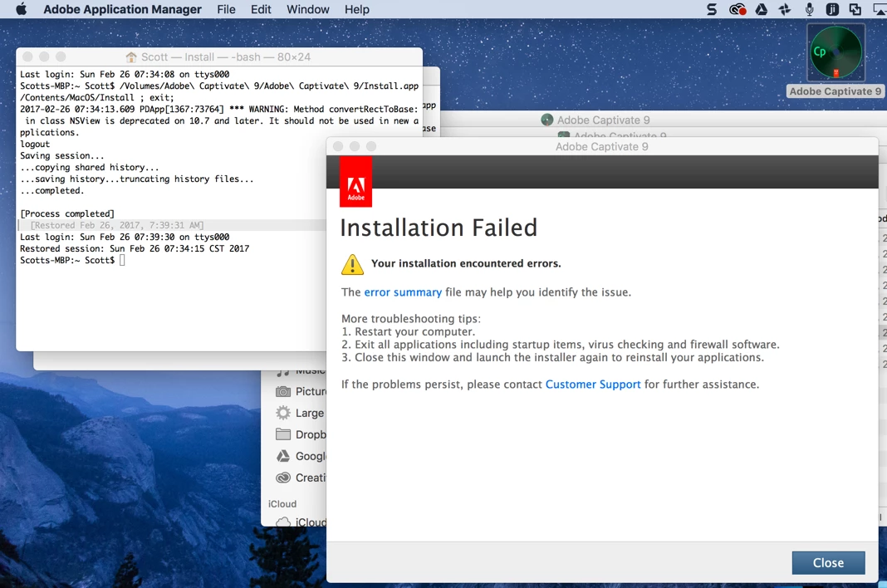Click 'Saving session...' line in Terminal
Image resolution: width=887 pixels, height=588 pixels.
62,155
